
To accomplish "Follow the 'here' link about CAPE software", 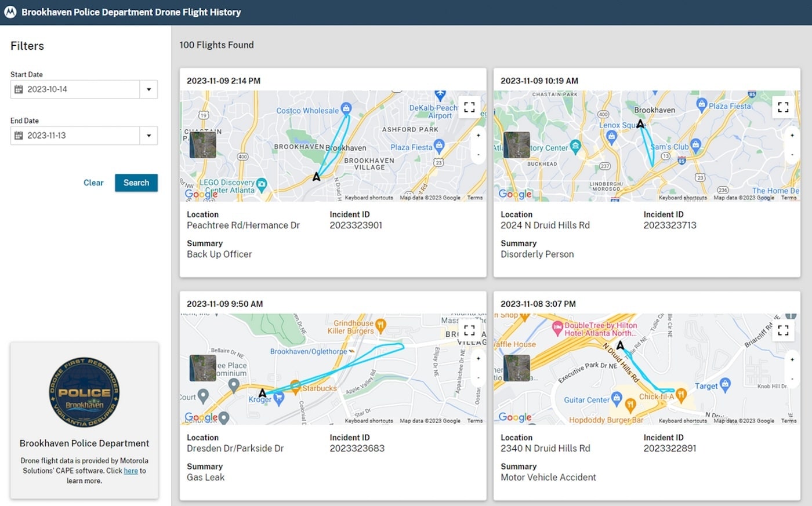I will tap(130, 471).
